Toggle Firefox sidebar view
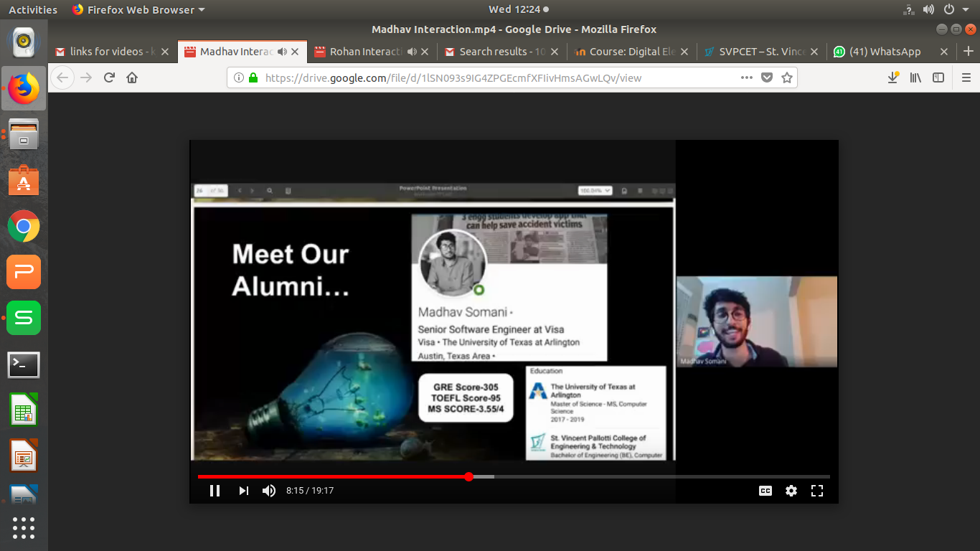Screen dimensions: 980x551 tap(938, 77)
